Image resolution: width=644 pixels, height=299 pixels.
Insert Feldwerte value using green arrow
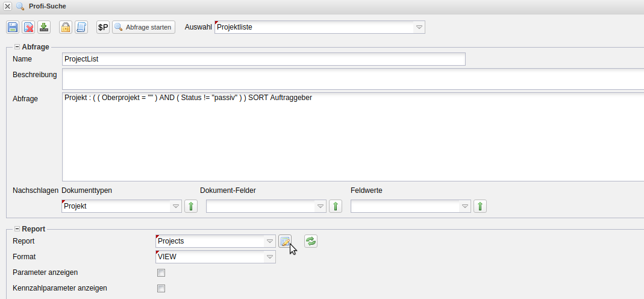480,206
